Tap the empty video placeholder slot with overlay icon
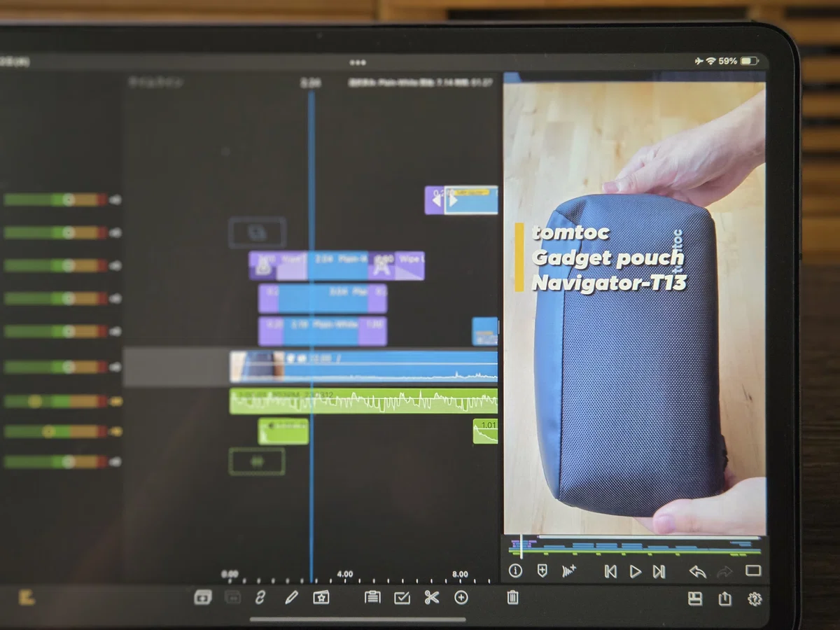The height and width of the screenshot is (630, 840). pos(257,232)
